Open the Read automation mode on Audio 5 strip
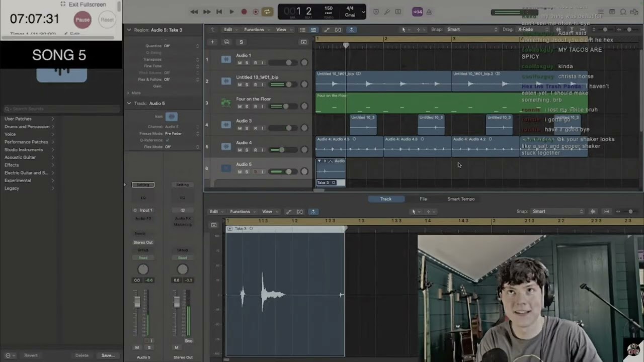 click(x=143, y=257)
